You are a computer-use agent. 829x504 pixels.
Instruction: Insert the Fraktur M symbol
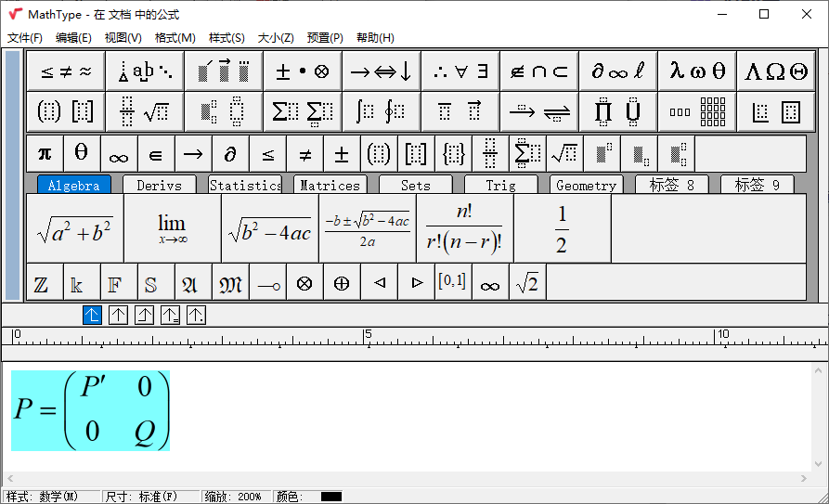click(x=230, y=282)
